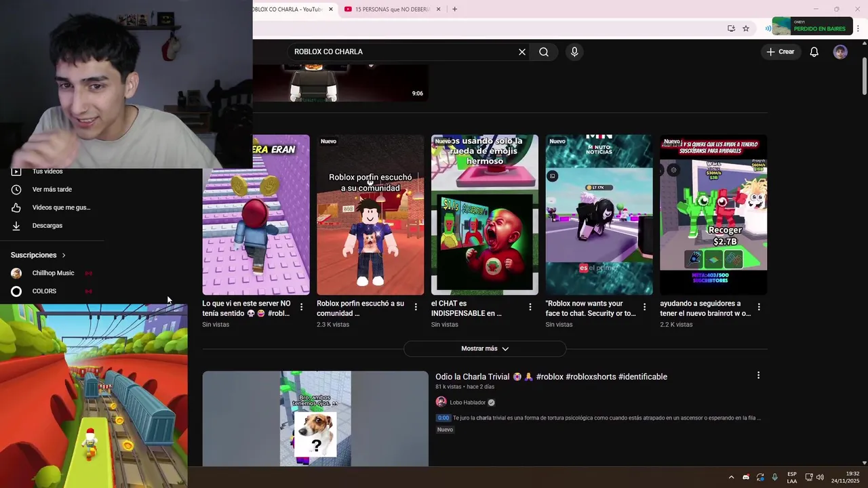This screenshot has height=488, width=868.
Task: Click the Descargas download arrow icon
Action: point(16,226)
